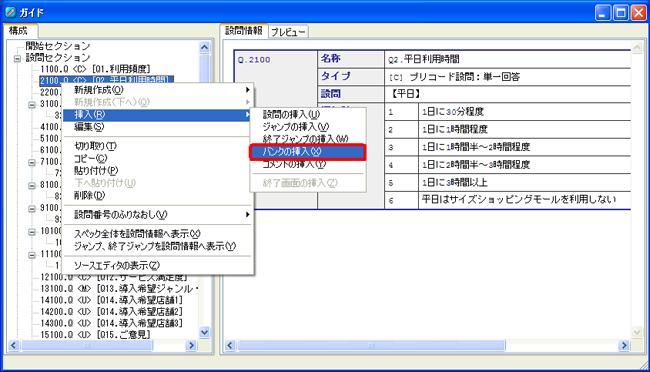The width and height of the screenshot is (650, 372).
Task: Click submenu arrow next to 新規作成(O)
Action: 247,90
